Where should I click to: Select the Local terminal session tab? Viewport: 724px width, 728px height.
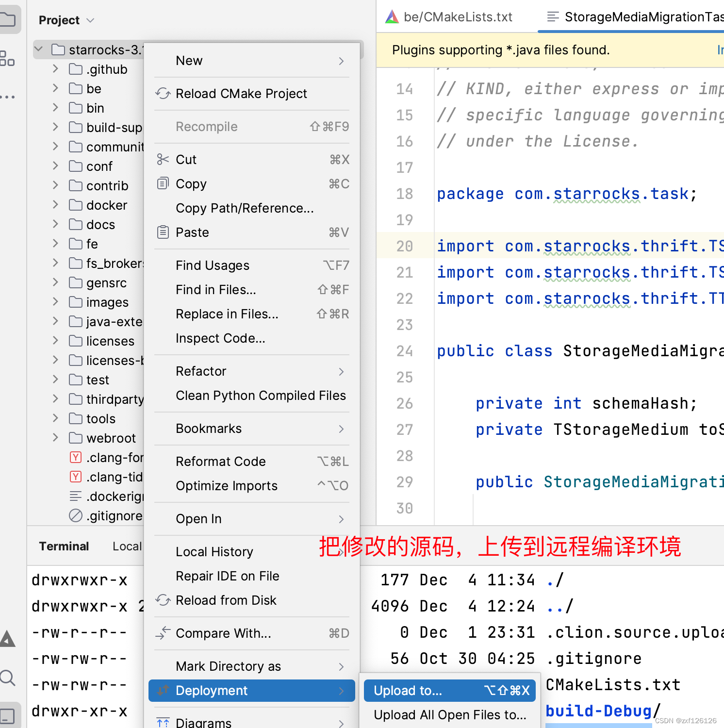click(127, 546)
